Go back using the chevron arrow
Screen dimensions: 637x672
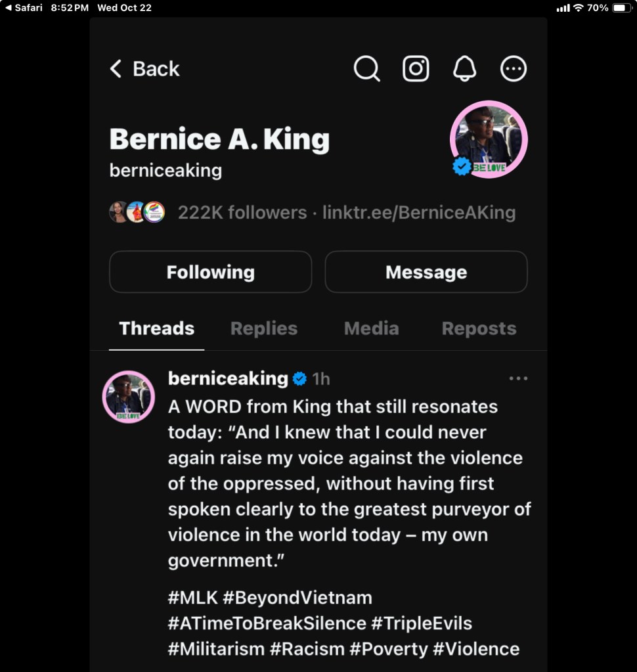click(x=116, y=68)
